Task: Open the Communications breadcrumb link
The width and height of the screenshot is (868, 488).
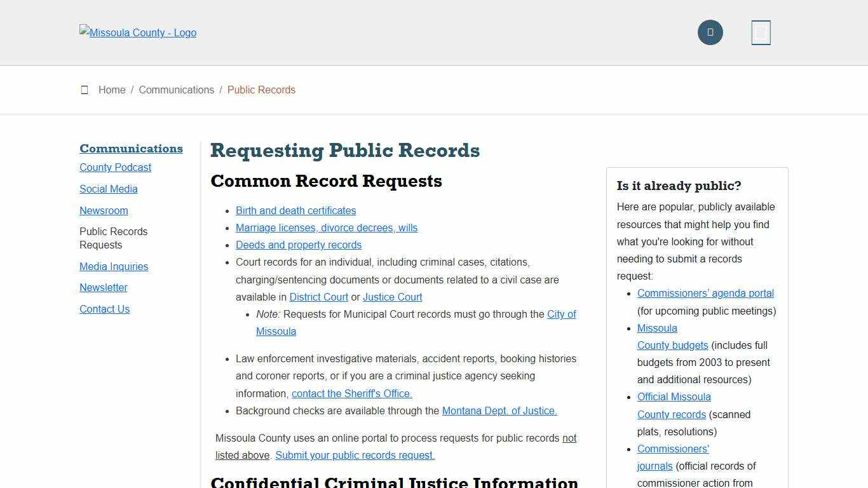Action: click(x=177, y=90)
